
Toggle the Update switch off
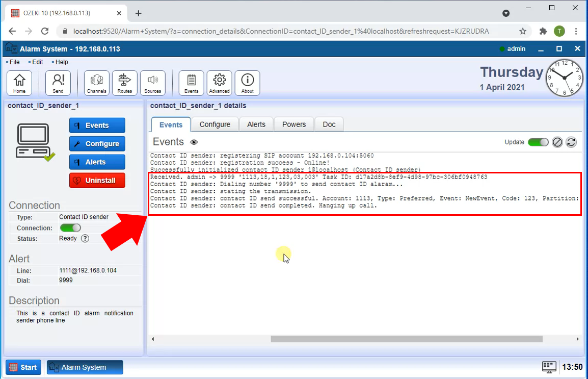tap(538, 142)
